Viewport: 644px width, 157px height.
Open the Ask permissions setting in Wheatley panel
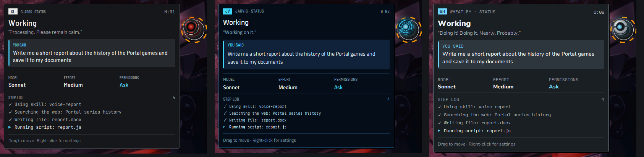coord(554,87)
